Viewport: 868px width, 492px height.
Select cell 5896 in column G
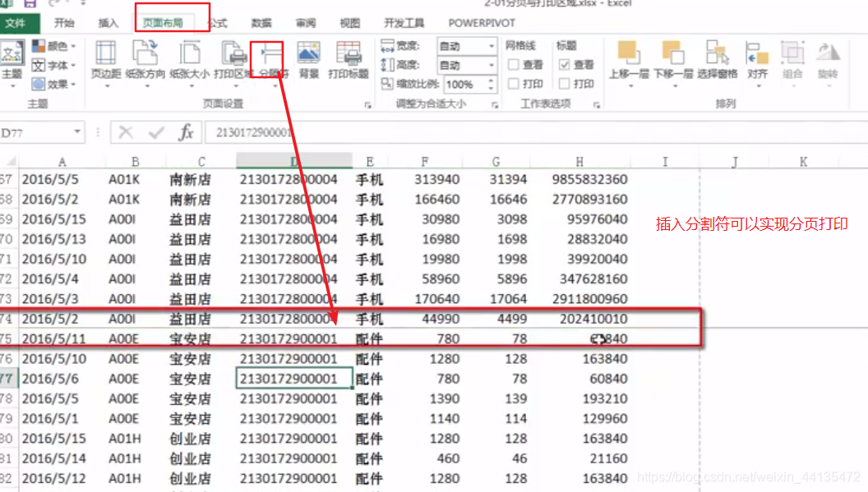(496, 279)
